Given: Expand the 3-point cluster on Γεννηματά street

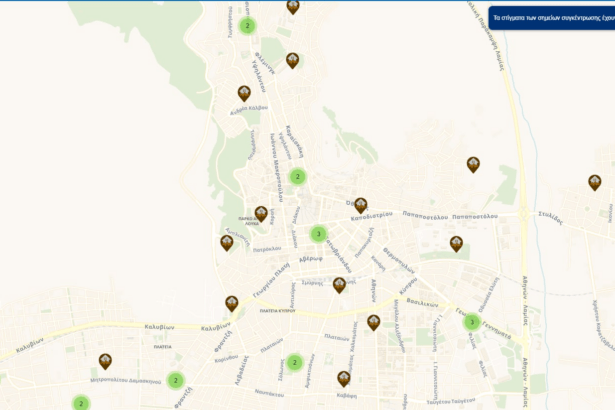Looking at the screenshot, I should 472,322.
